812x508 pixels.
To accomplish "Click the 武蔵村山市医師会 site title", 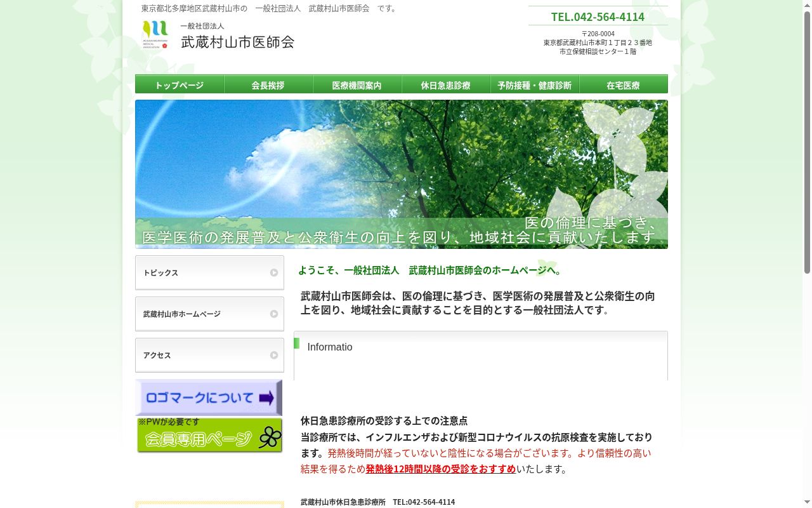I will coord(237,42).
